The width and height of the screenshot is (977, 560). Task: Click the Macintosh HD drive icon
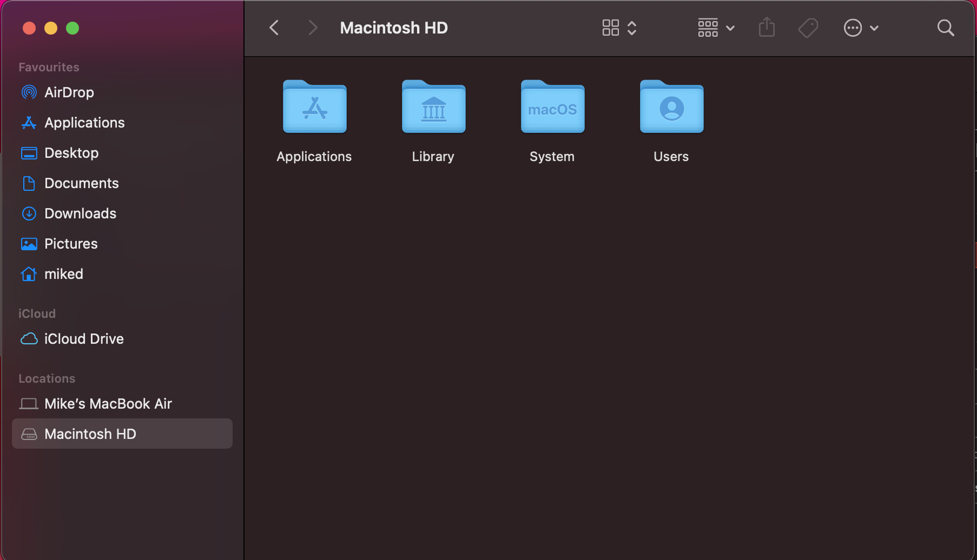(29, 434)
